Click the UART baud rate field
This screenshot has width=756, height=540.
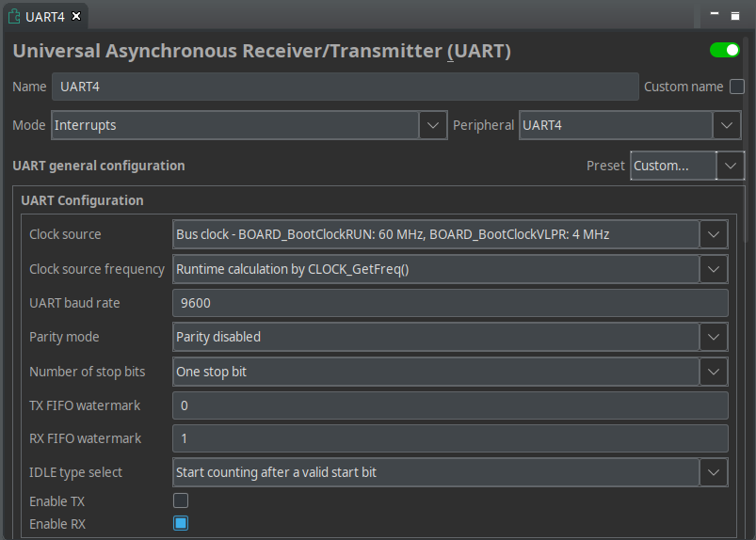[450, 303]
